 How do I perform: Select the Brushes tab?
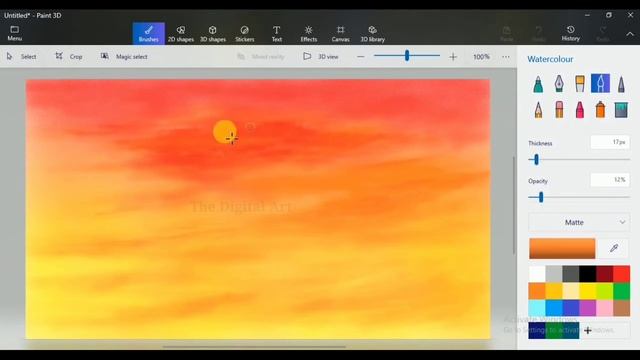149,33
